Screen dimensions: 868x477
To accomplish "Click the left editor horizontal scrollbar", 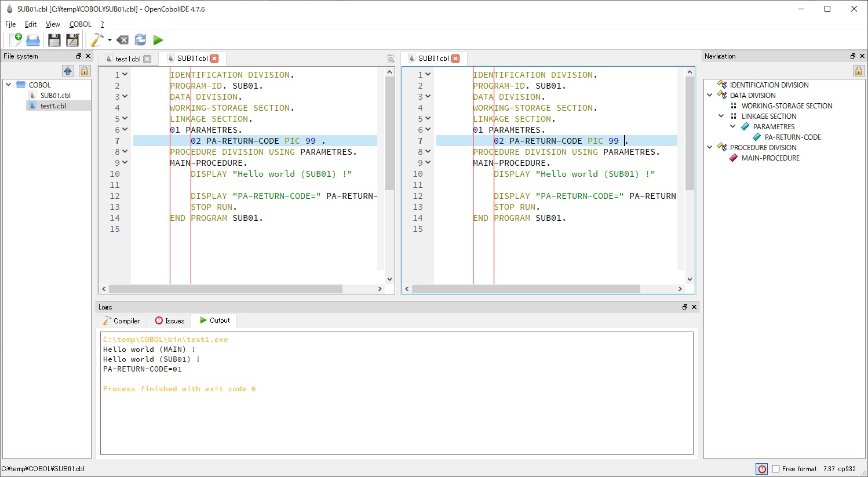I will (x=225, y=289).
